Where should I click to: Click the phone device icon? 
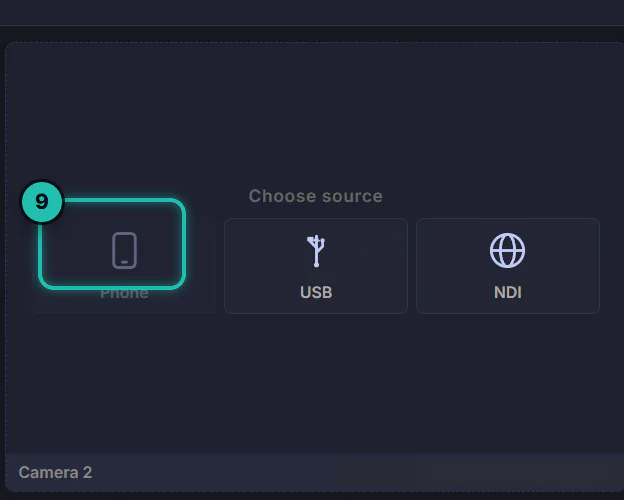pos(125,250)
